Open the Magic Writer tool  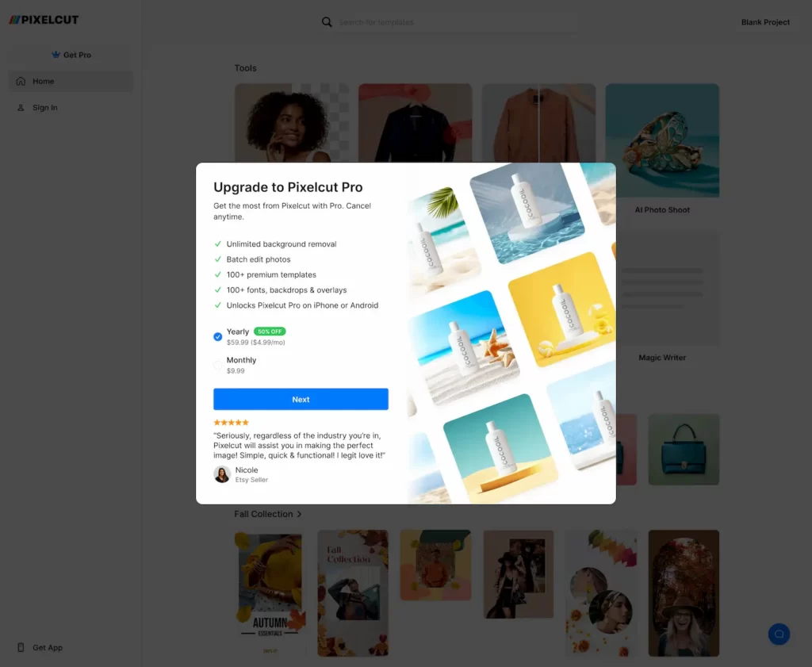[662, 288]
